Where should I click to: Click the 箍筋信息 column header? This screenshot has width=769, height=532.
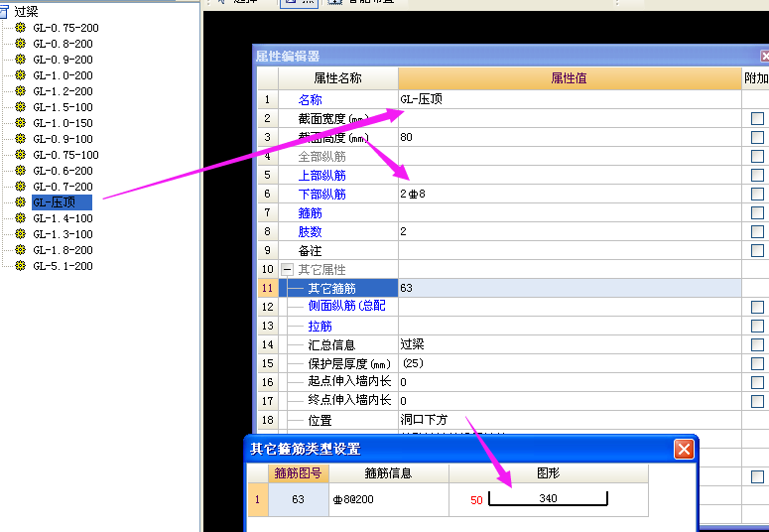tap(388, 473)
